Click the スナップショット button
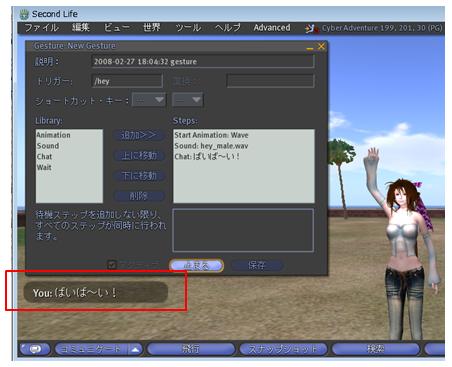This screenshot has width=452, height=367. (x=283, y=349)
